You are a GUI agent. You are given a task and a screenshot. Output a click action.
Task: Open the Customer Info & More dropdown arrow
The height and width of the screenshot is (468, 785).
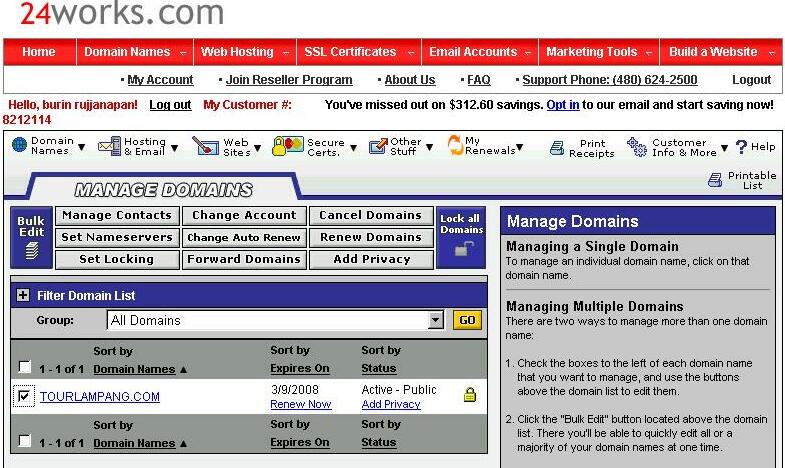(724, 148)
